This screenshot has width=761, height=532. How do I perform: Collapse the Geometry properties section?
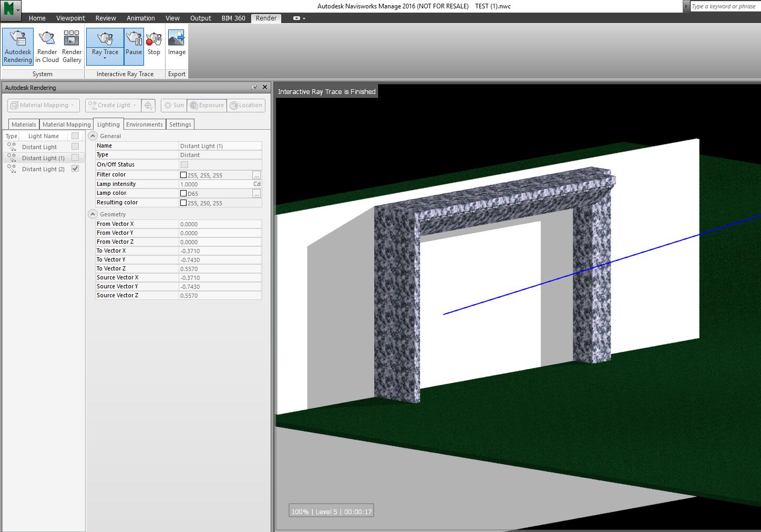point(92,214)
